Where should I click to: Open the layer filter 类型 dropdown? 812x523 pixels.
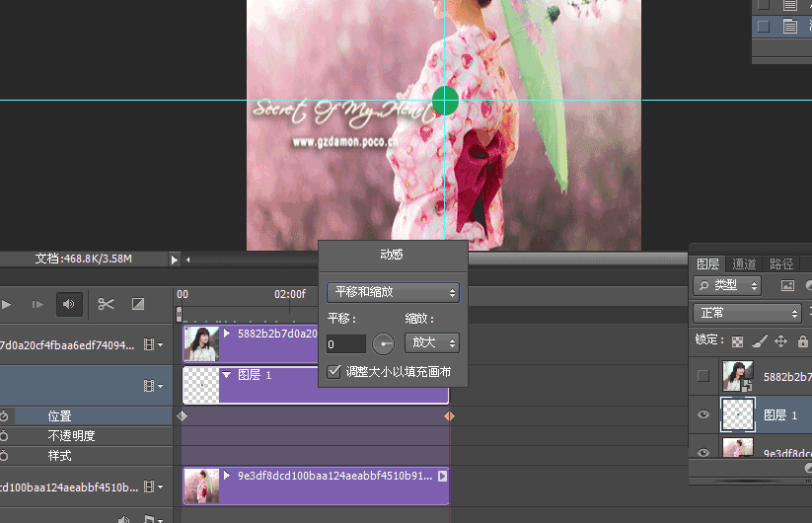click(727, 285)
